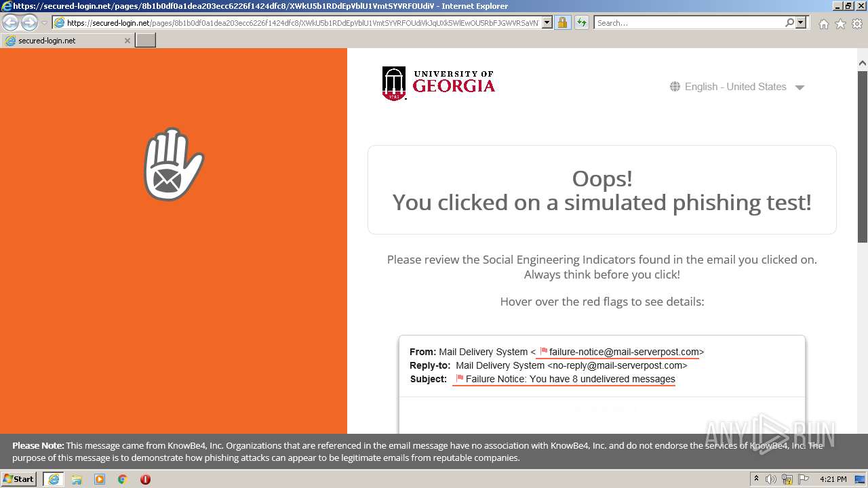Expand the English - United States dropdown
This screenshot has width=868, height=488.
point(736,87)
